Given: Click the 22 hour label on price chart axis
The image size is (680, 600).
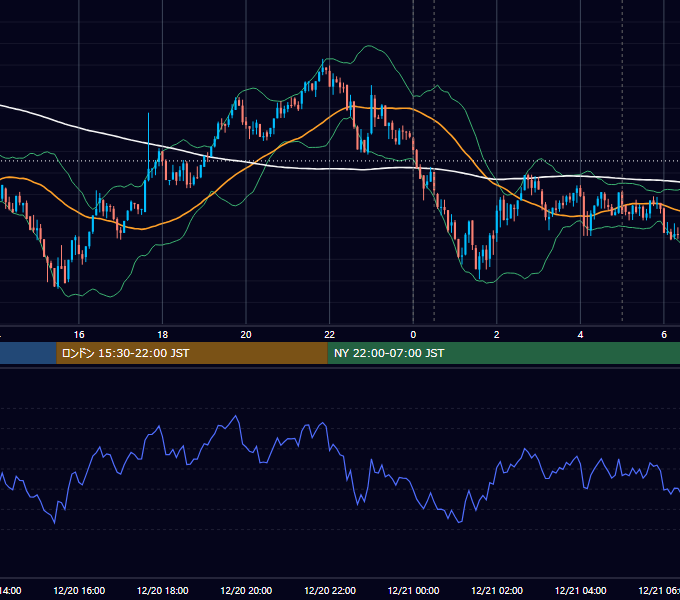Looking at the screenshot, I should (x=330, y=335).
